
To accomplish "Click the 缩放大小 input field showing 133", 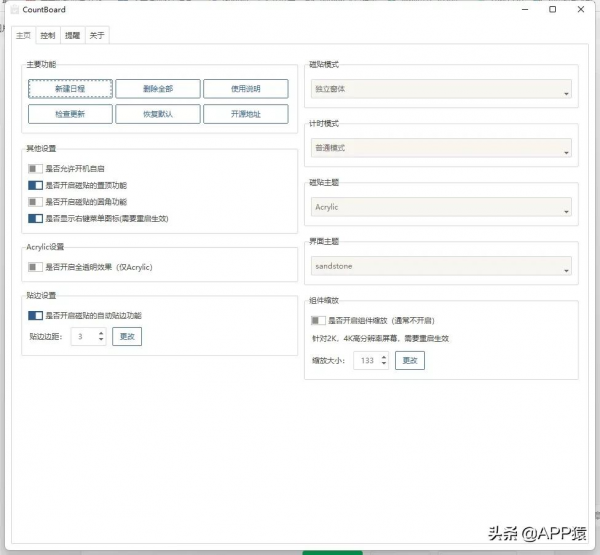I will point(366,360).
